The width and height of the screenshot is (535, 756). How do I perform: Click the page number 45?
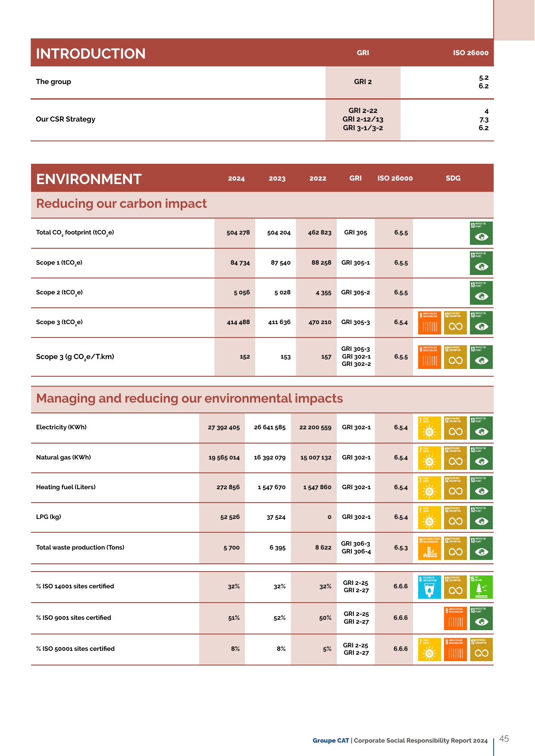pos(504,739)
